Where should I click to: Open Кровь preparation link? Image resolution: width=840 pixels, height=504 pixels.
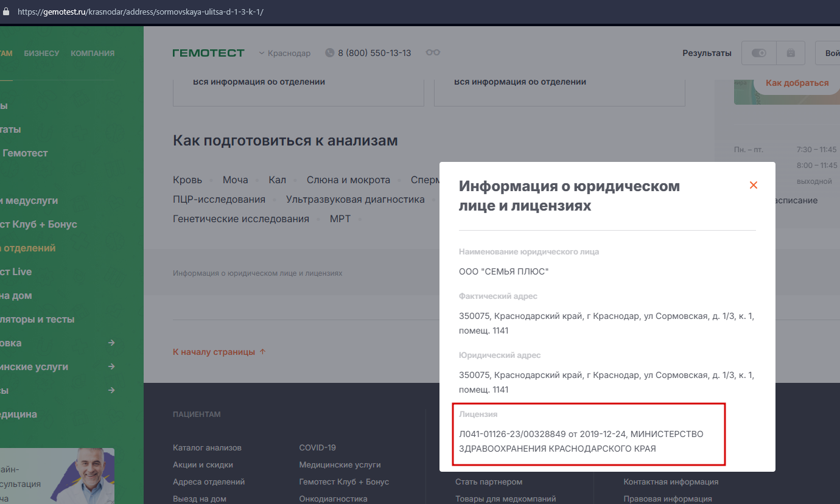(x=187, y=180)
